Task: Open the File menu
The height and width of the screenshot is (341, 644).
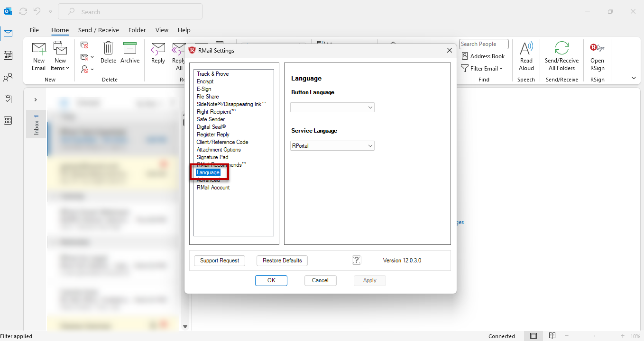Action: tap(34, 30)
